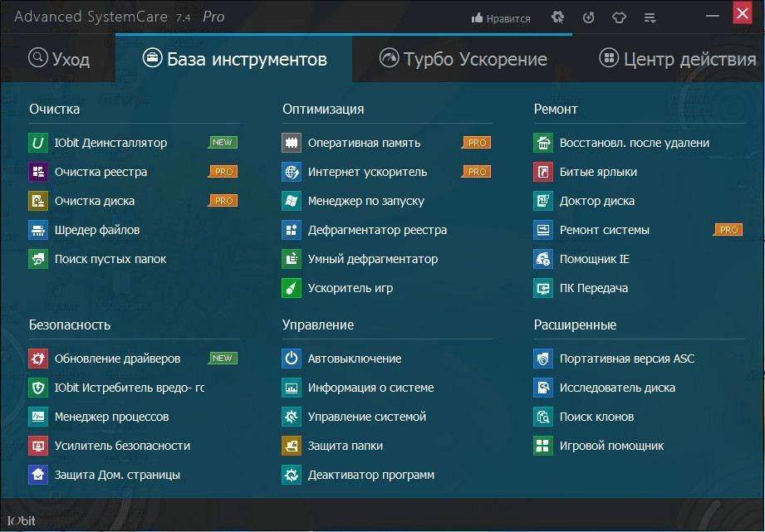The image size is (765, 532).
Task: Open the Защита папки icon
Action: 292,446
